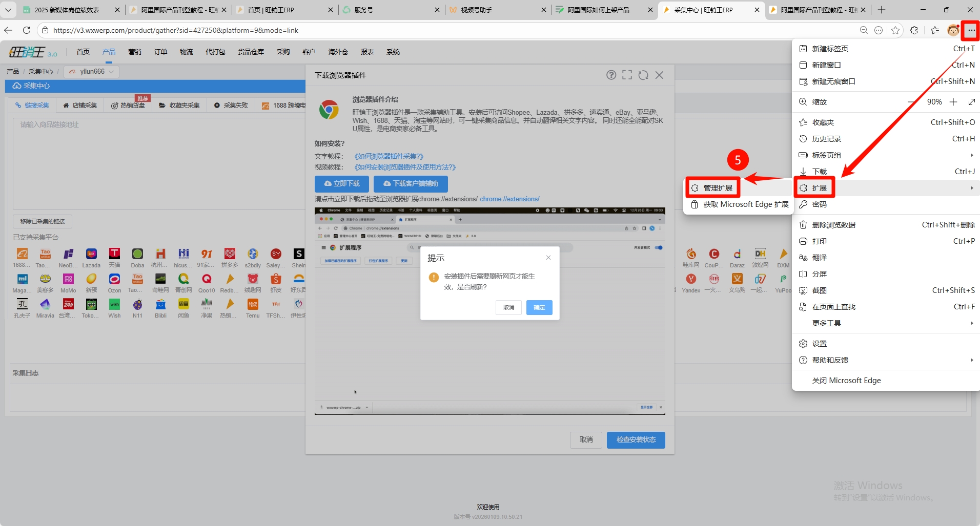
Task: Click the 移除已采集的链接 button
Action: click(x=43, y=221)
